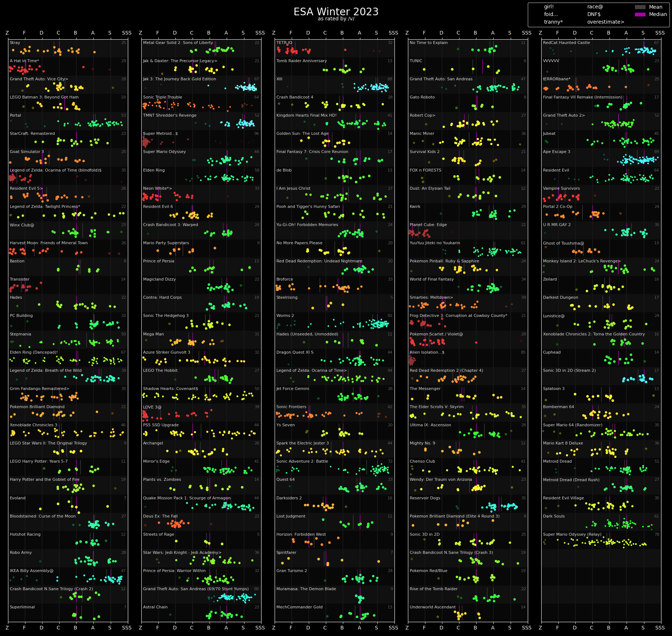Select 'TMNT Shredder's Revenge' label
Image resolution: width=672 pixels, height=636 pixels.
(170, 116)
